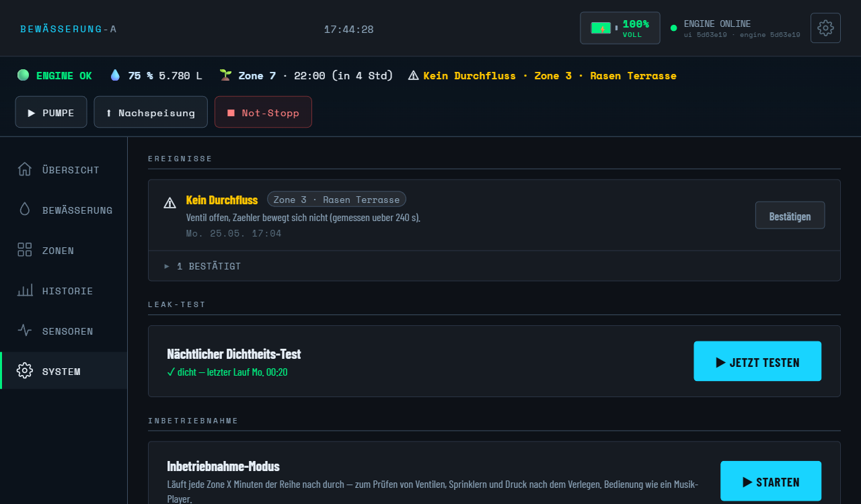Click the house icon for Übersicht
This screenshot has height=504, width=861.
point(25,169)
